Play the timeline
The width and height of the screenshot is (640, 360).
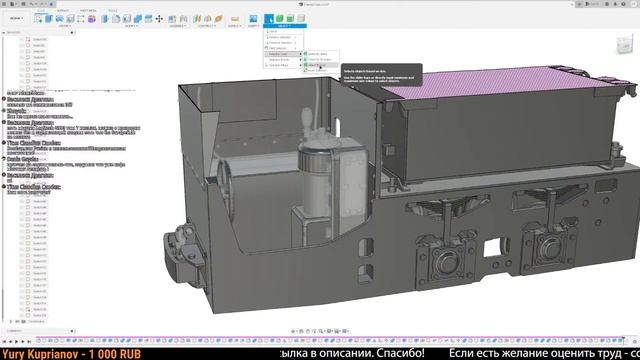click(17, 342)
